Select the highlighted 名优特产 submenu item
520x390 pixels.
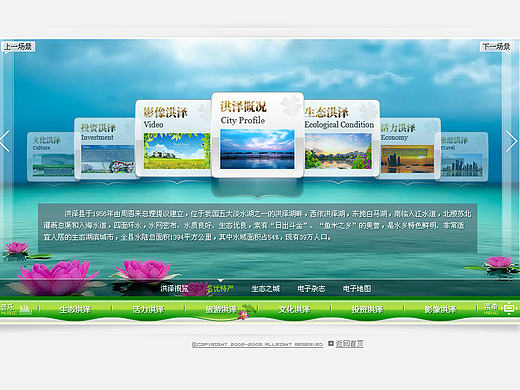pyautogui.click(x=220, y=288)
